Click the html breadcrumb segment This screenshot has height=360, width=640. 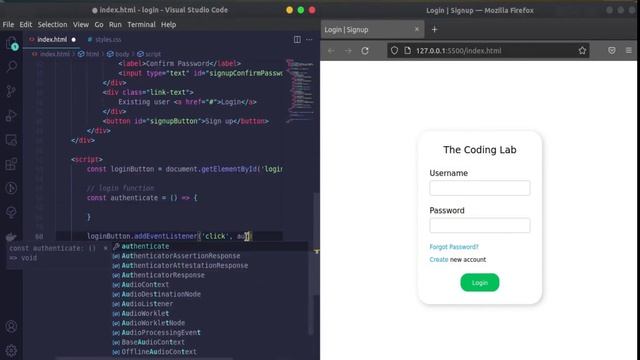tap(89, 54)
